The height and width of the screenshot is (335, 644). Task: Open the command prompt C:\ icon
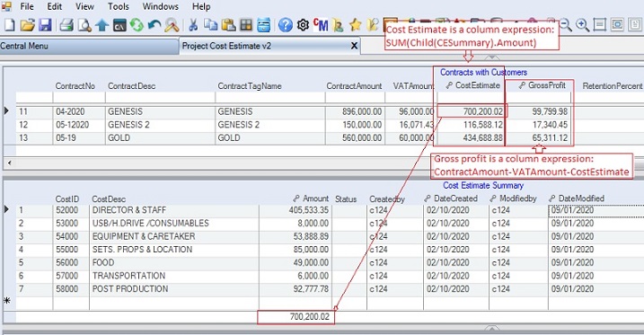tap(119, 25)
